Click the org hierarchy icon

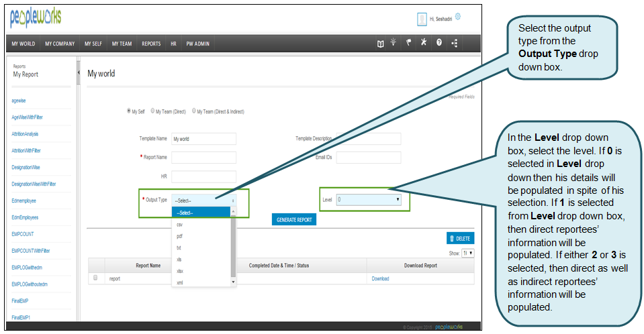[x=455, y=44]
